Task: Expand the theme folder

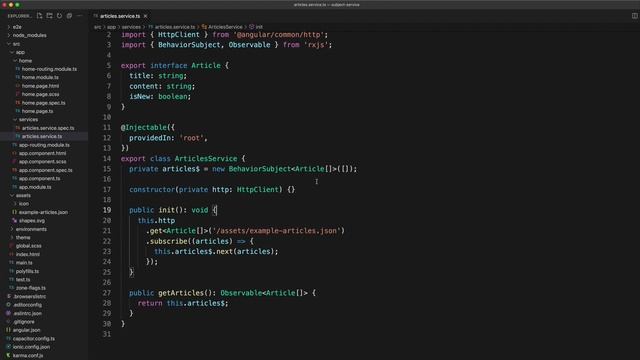Action: click(23, 238)
